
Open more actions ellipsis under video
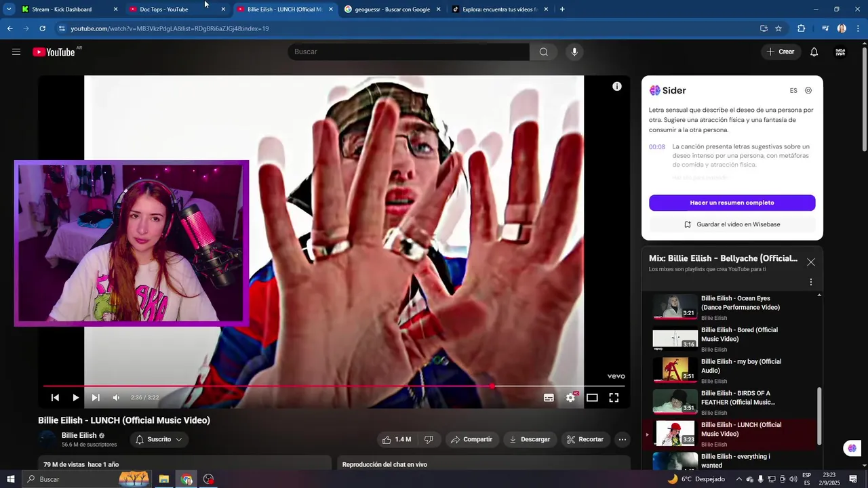623,439
